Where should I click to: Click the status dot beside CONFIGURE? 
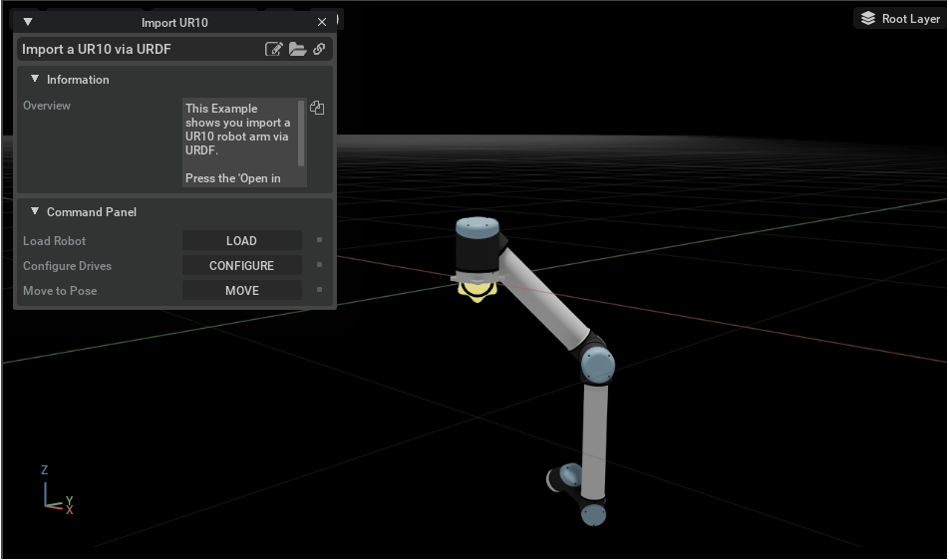point(320,265)
